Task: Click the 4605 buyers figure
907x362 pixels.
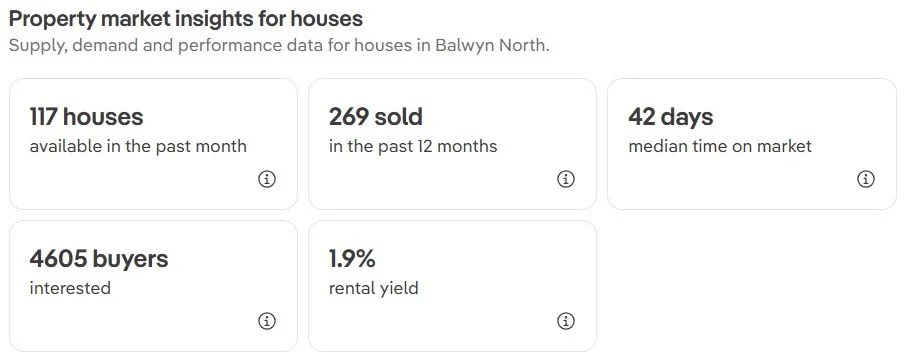Action: click(99, 258)
